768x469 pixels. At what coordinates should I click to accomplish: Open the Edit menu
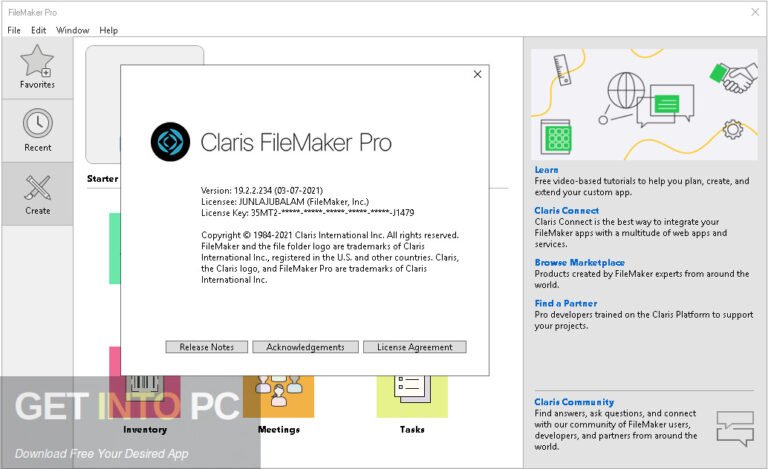tap(38, 30)
